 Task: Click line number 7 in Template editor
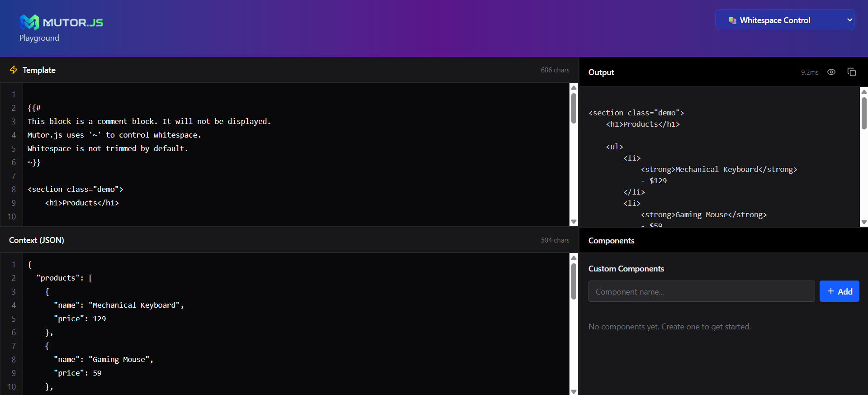[14, 176]
